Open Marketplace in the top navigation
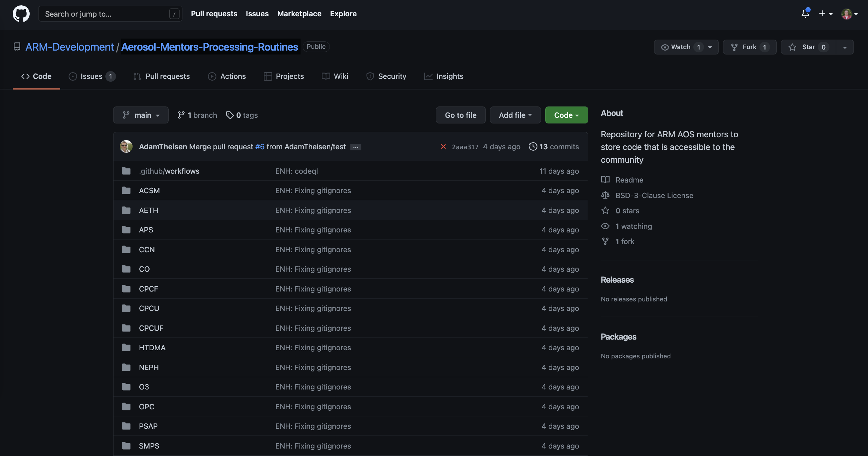Viewport: 868px width, 456px height. [x=299, y=14]
